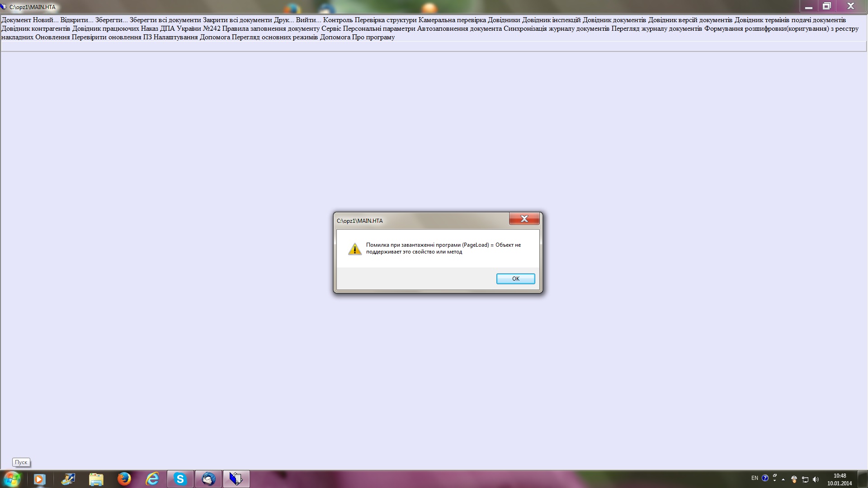Switch to the Skype window
The height and width of the screenshot is (488, 868).
pos(180,479)
